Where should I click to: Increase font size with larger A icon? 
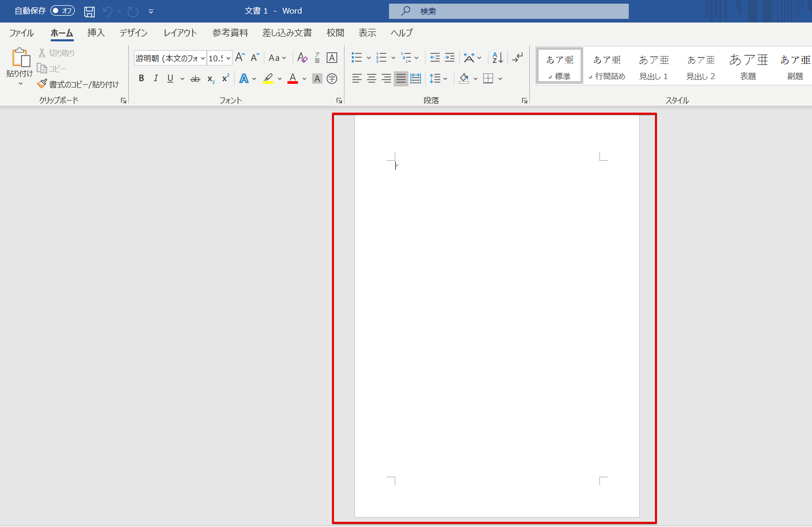point(240,58)
